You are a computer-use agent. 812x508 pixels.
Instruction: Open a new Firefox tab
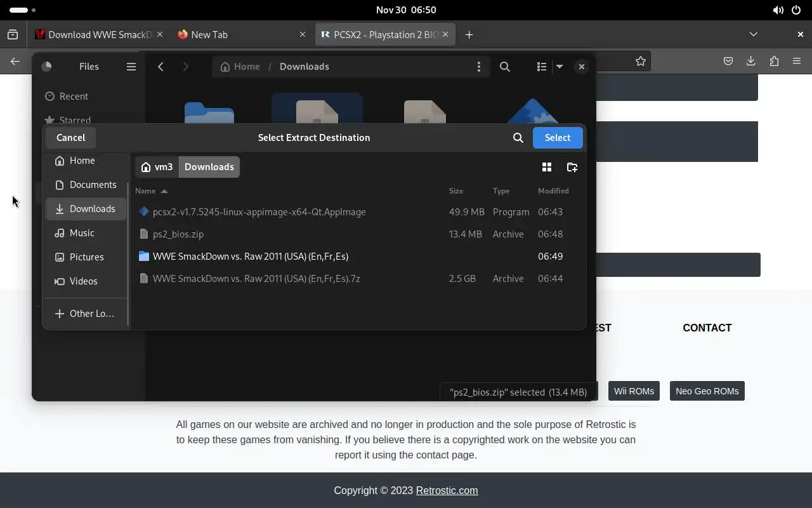click(469, 35)
